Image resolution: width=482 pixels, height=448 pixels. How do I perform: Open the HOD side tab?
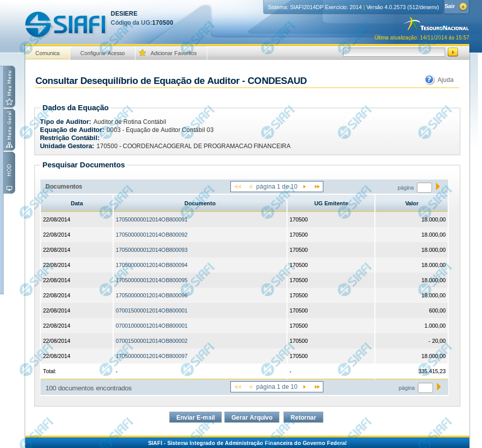pyautogui.click(x=9, y=173)
